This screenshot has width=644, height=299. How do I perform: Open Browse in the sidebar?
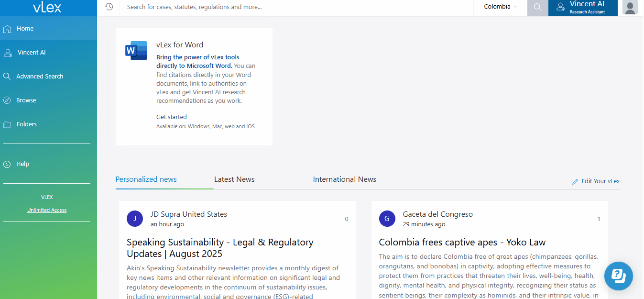point(26,100)
